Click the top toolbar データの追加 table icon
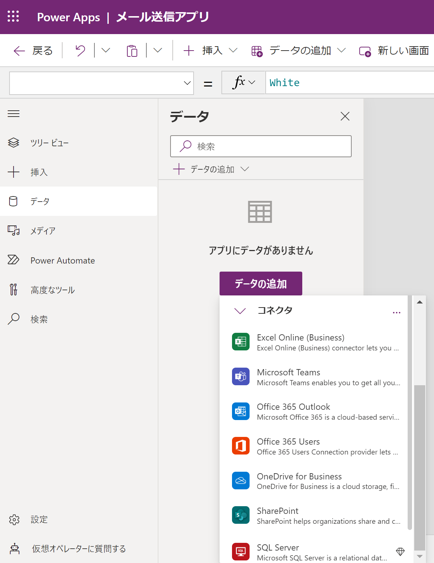Image resolution: width=434 pixels, height=563 pixels. tap(257, 51)
